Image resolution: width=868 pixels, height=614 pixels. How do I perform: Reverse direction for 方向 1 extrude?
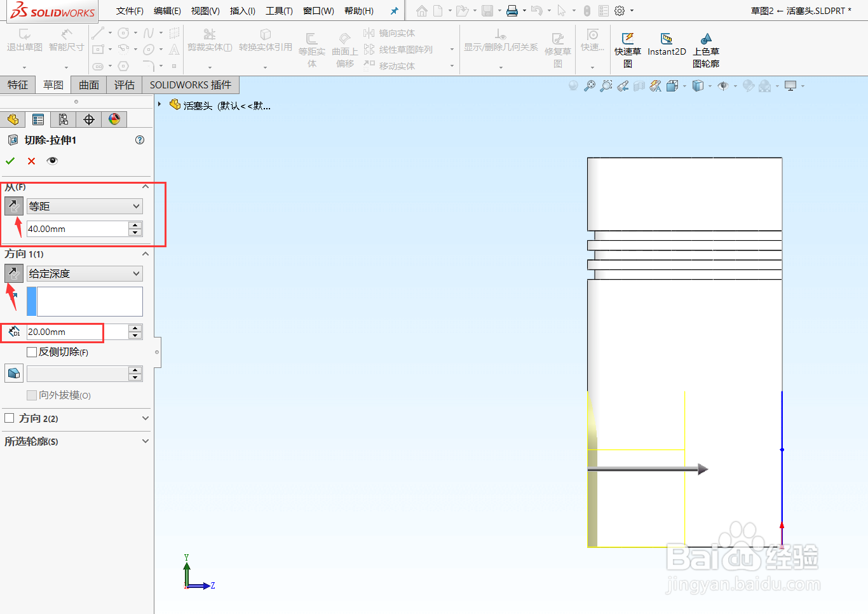(x=13, y=273)
